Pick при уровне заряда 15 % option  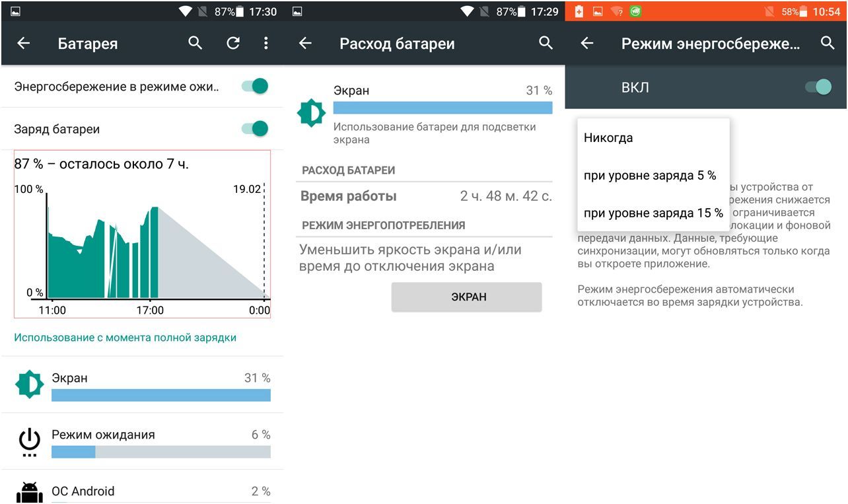tap(654, 213)
